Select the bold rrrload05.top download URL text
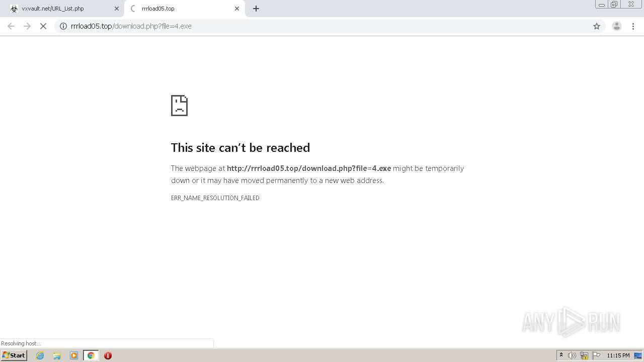 click(309, 168)
